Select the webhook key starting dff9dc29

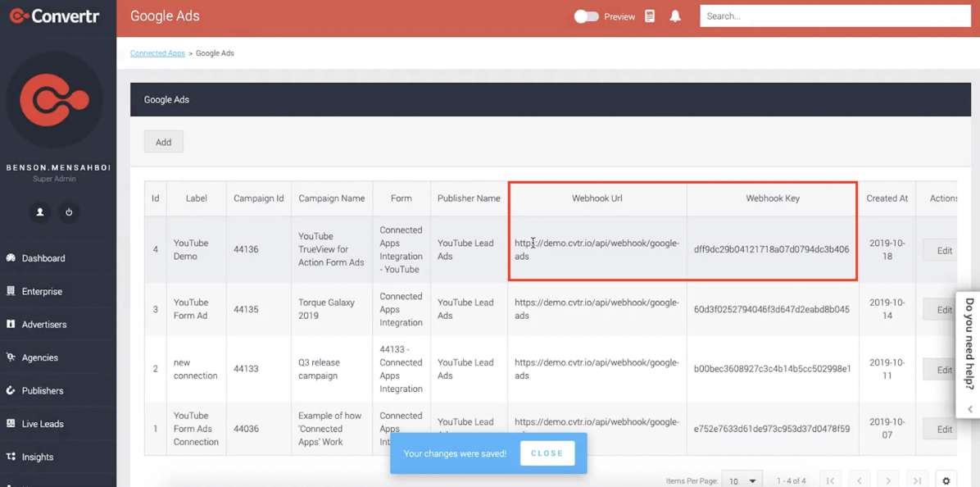click(x=771, y=249)
